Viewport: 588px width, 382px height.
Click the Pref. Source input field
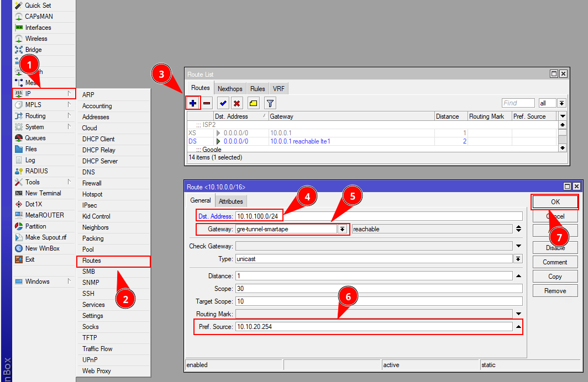374,327
